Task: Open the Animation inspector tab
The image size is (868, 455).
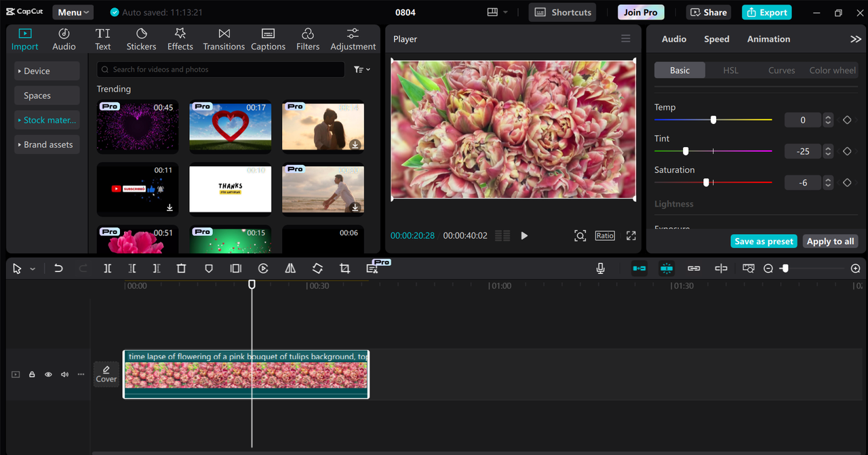Action: tap(768, 39)
